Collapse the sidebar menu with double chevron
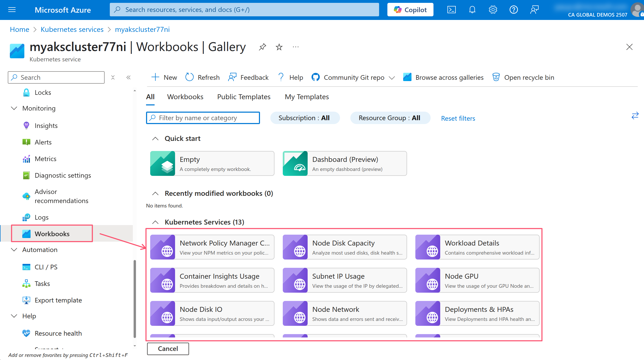The width and height of the screenshot is (644, 360). [x=128, y=77]
